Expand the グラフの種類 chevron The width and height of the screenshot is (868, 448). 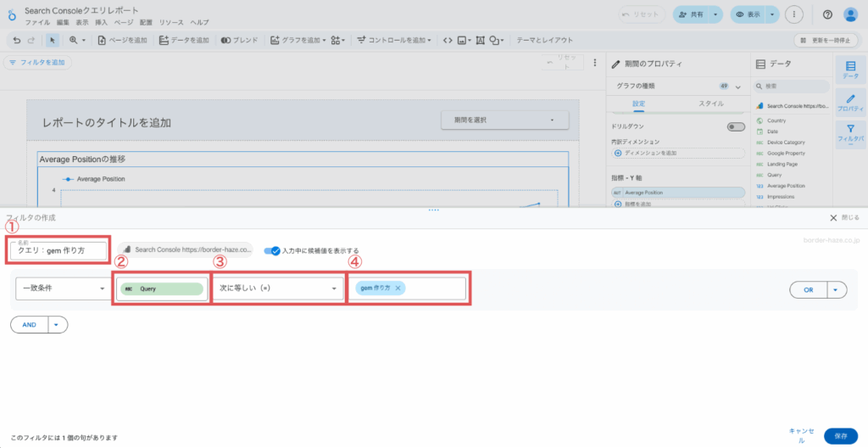tap(738, 87)
